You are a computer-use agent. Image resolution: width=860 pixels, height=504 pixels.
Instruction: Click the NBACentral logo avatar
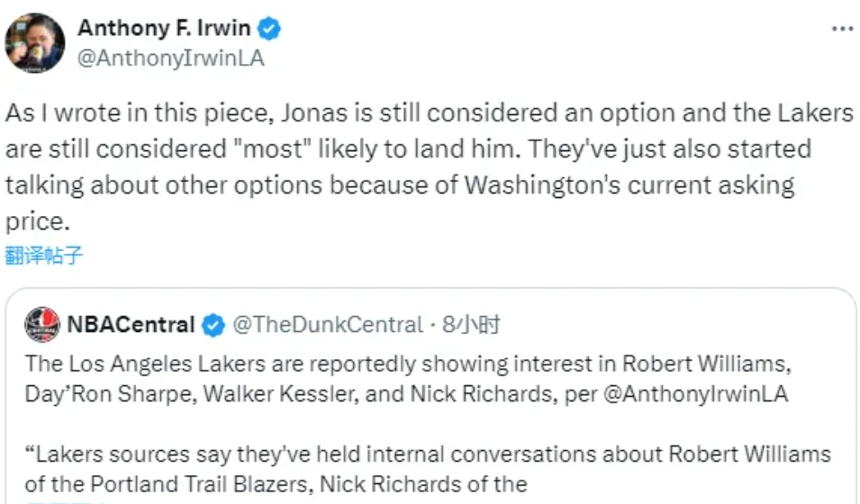pyautogui.click(x=42, y=325)
